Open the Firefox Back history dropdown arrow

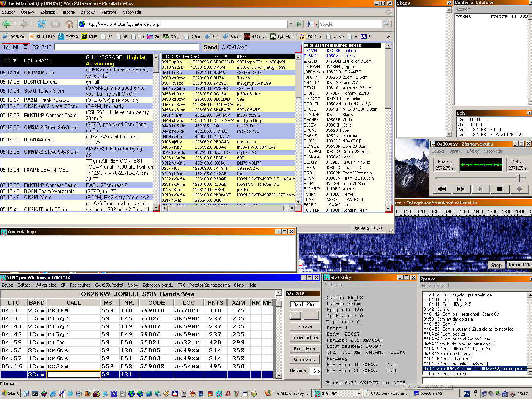pyautogui.click(x=15, y=24)
